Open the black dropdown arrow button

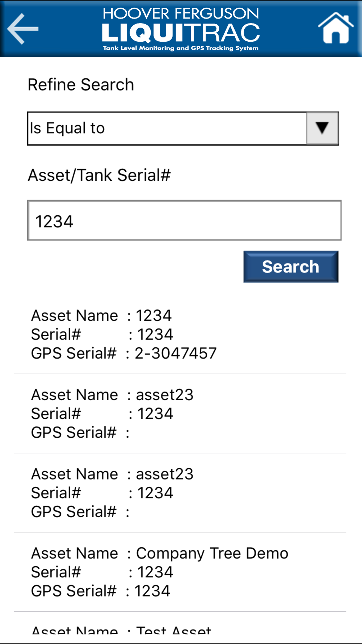(322, 128)
